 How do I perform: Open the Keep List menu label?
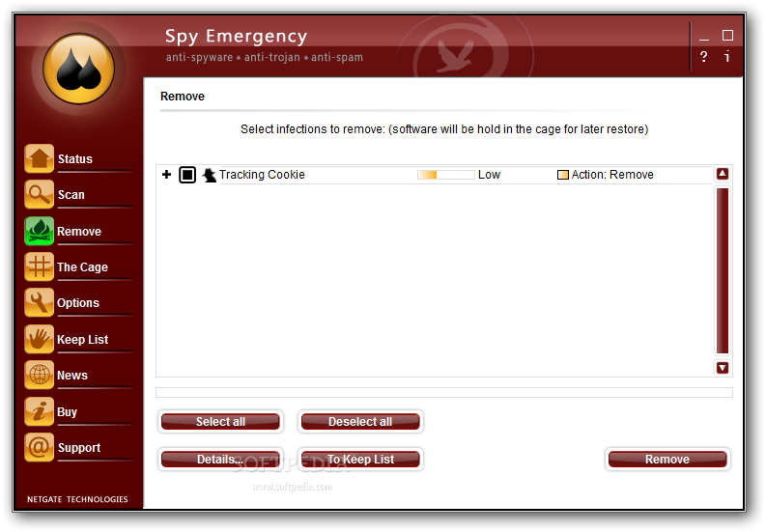pos(82,340)
